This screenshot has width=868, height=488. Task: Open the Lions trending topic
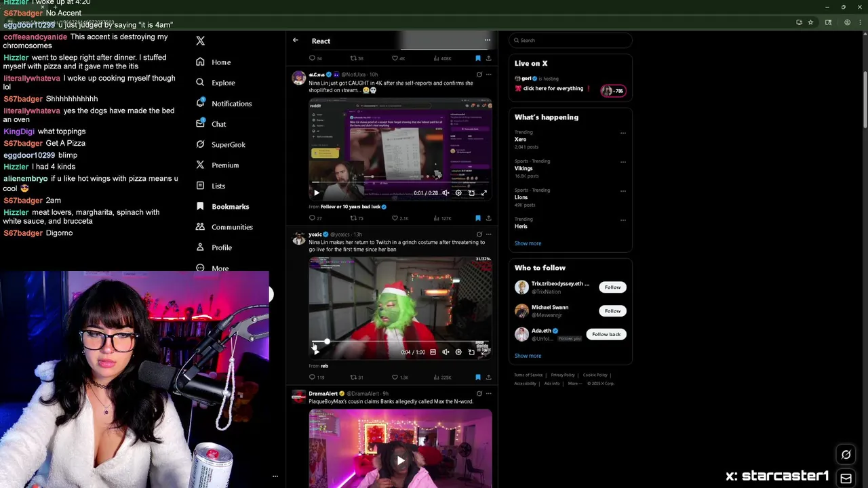click(x=521, y=197)
